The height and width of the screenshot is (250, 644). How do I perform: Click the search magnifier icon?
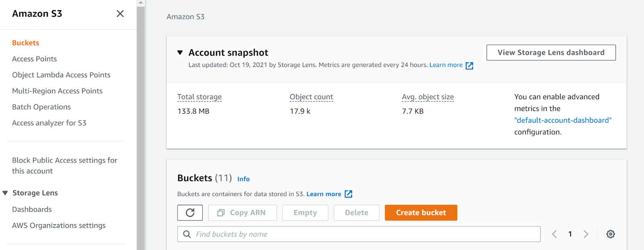(x=187, y=234)
